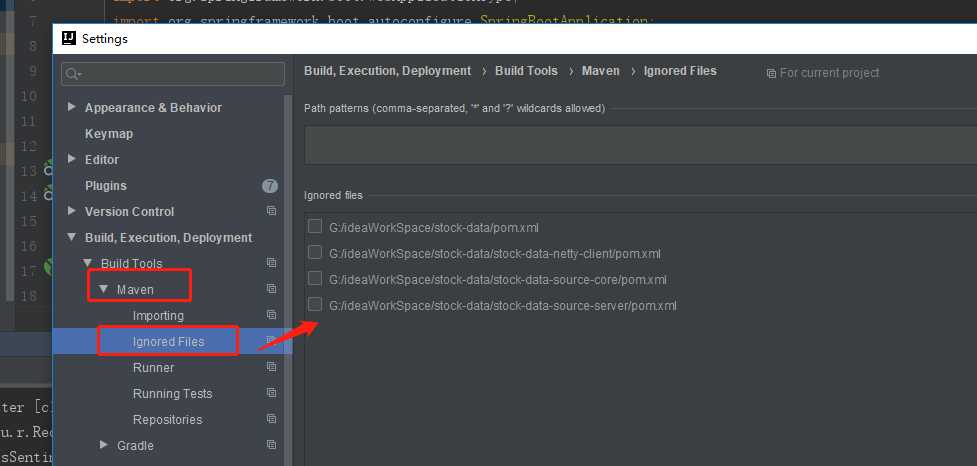
Task: Click project-level icon next to Runner
Action: pos(271,367)
